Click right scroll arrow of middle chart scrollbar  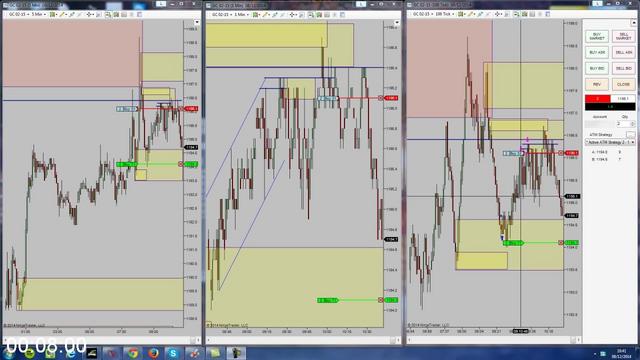398,340
